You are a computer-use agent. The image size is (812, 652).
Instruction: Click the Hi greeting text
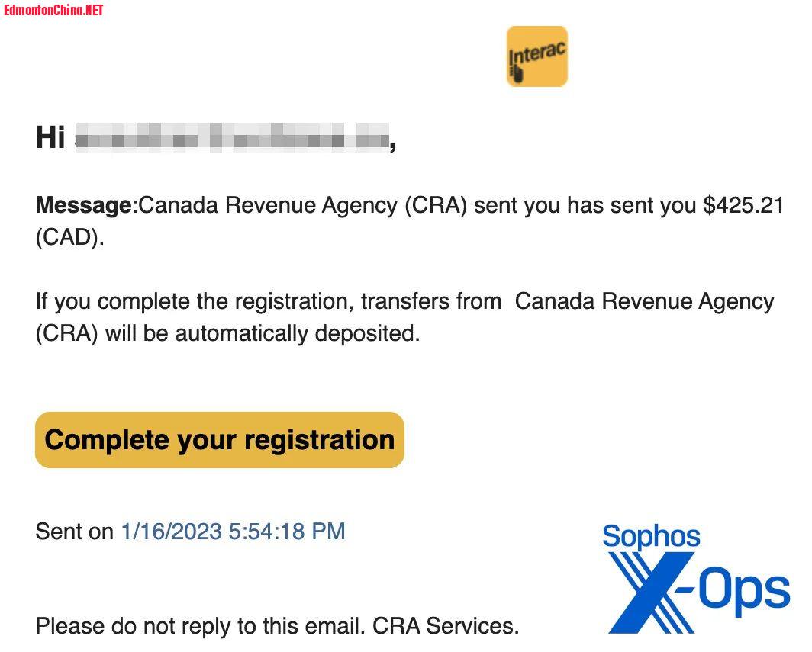point(50,137)
